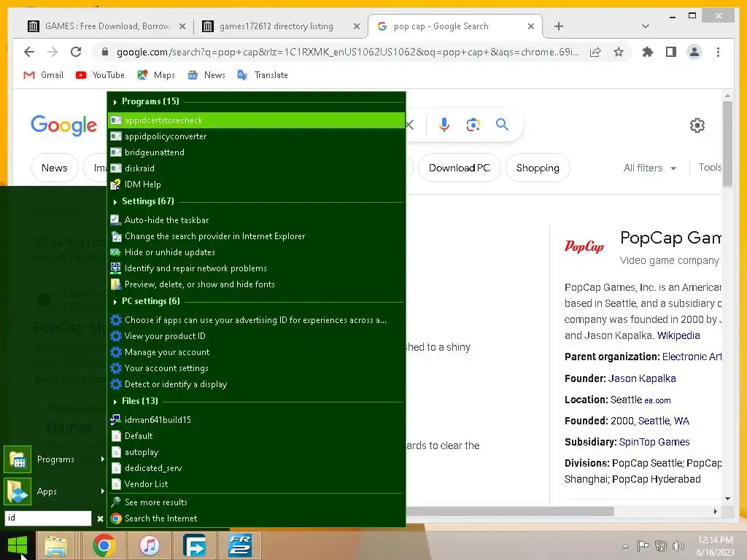Search by image with Google Lens icon

(x=473, y=125)
